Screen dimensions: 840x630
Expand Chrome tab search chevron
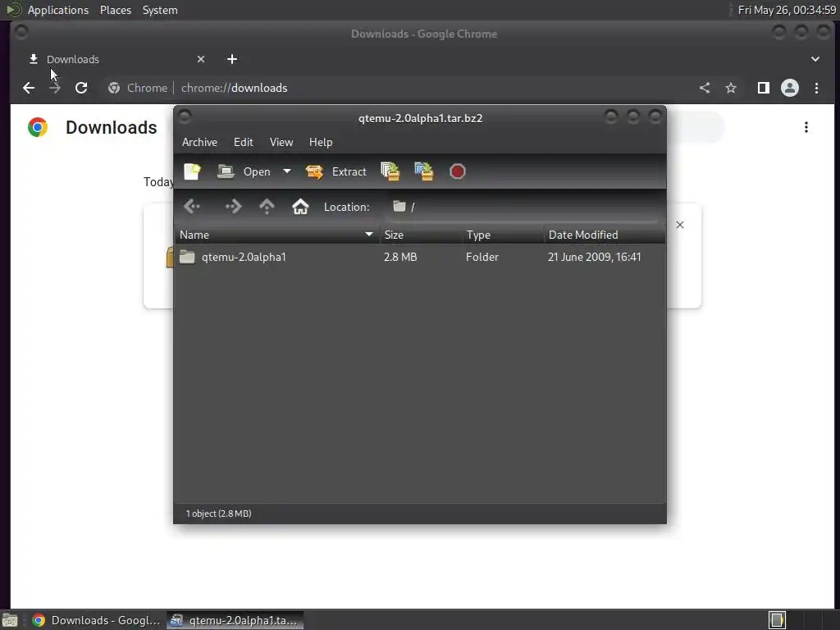click(x=815, y=59)
